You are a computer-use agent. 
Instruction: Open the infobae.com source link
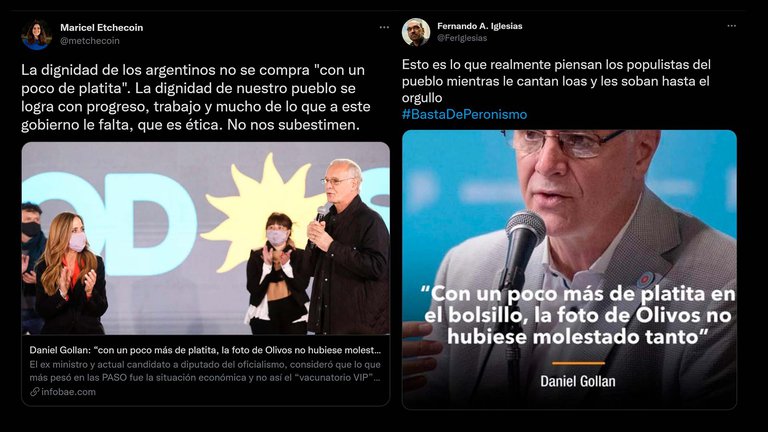[68, 392]
